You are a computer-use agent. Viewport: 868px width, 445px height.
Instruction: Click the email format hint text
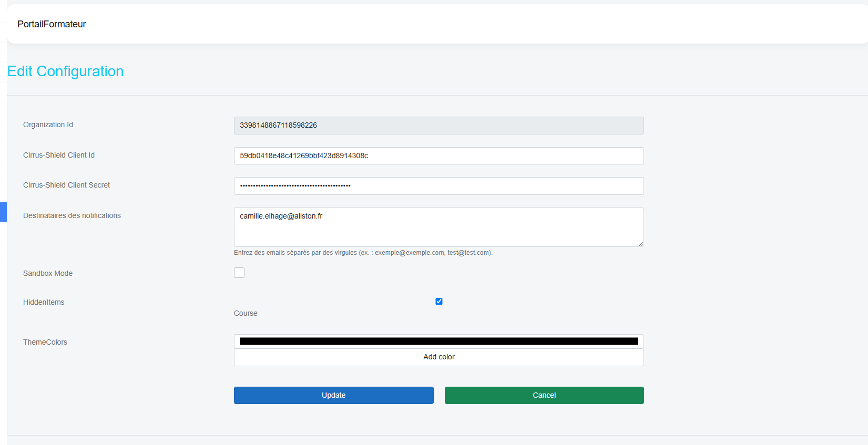coord(363,253)
